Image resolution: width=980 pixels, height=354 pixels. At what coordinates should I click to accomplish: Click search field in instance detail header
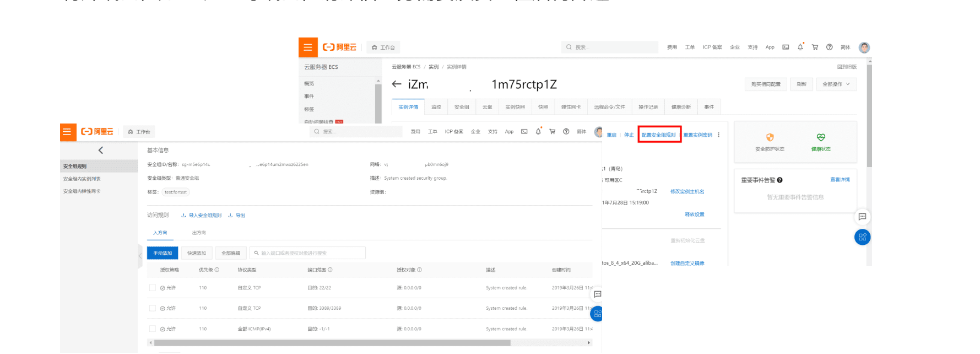coord(610,47)
